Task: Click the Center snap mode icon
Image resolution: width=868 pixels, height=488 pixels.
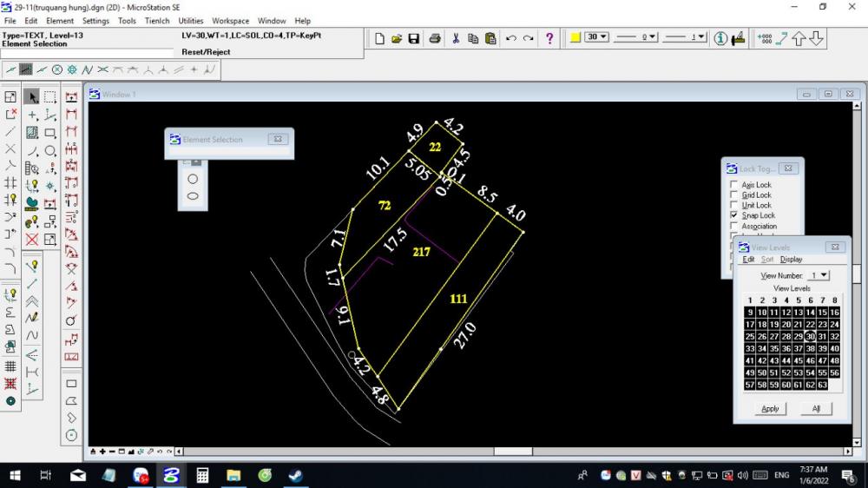Action: coord(57,69)
